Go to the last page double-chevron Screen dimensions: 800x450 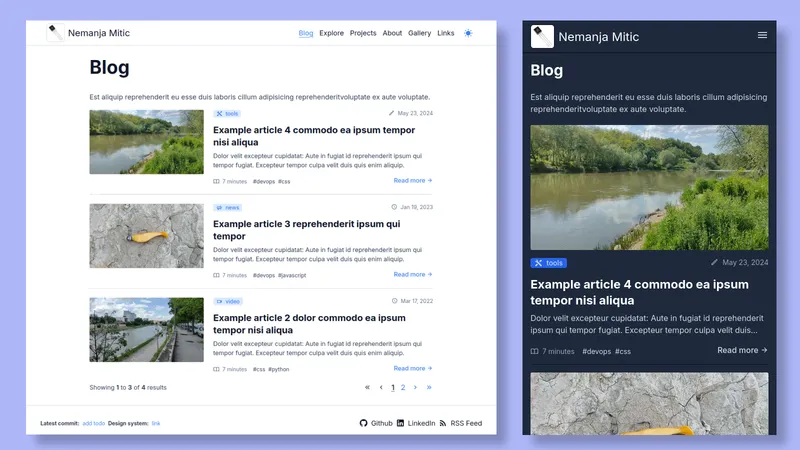pyautogui.click(x=429, y=387)
